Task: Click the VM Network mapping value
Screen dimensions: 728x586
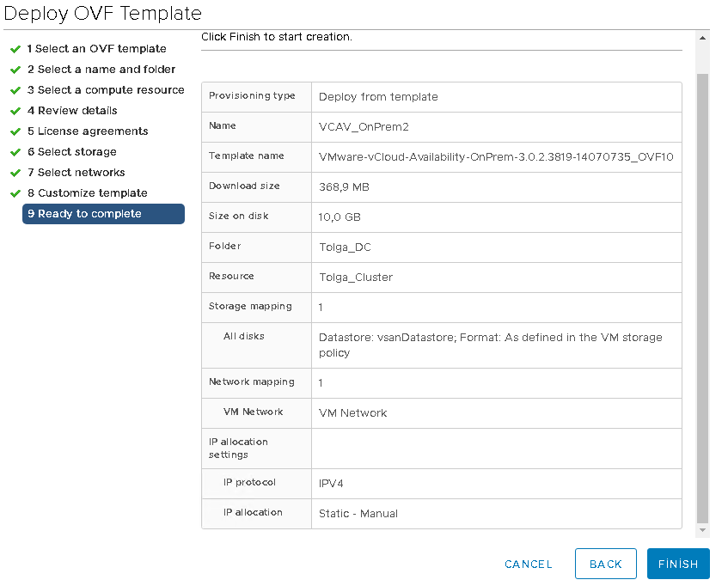Action: [353, 413]
